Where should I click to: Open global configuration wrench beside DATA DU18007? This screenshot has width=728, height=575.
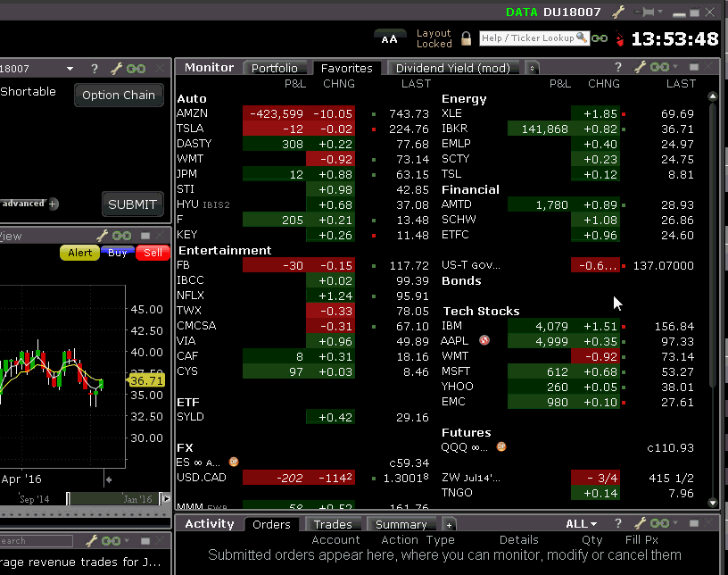618,12
